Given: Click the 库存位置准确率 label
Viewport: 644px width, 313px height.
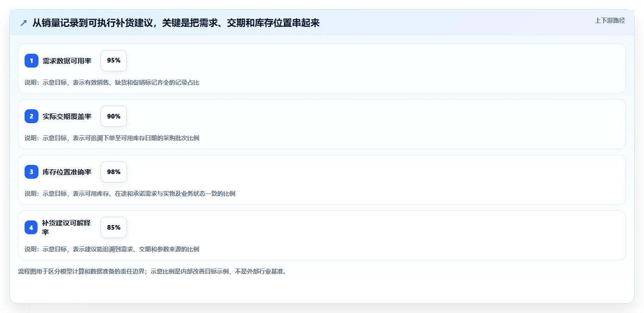Looking at the screenshot, I should 67,172.
